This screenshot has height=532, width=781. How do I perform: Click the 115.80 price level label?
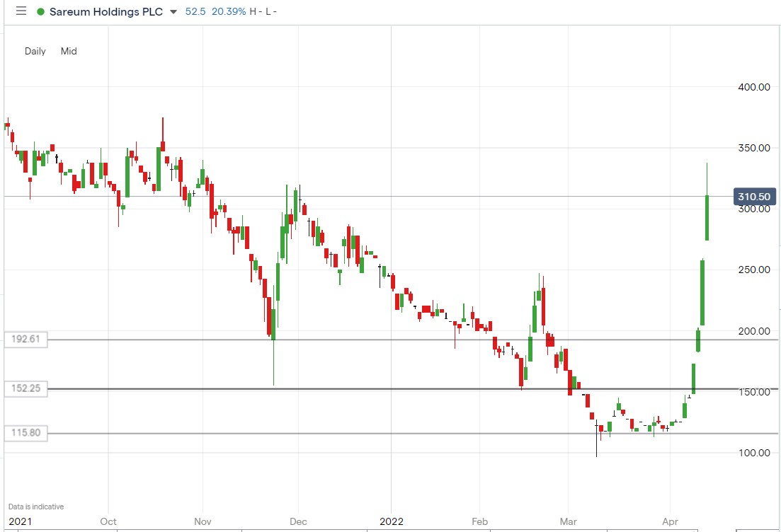(25, 432)
